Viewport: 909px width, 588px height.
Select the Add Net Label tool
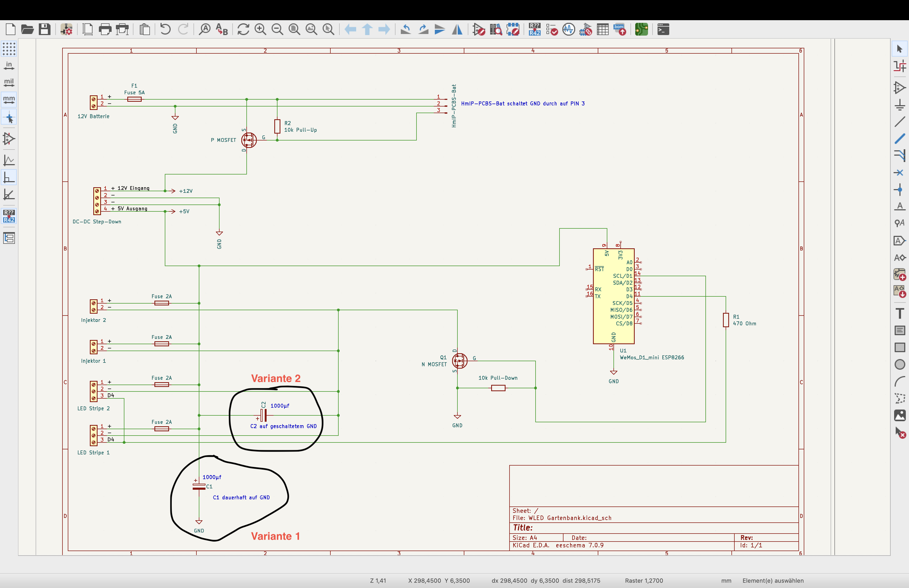point(899,206)
